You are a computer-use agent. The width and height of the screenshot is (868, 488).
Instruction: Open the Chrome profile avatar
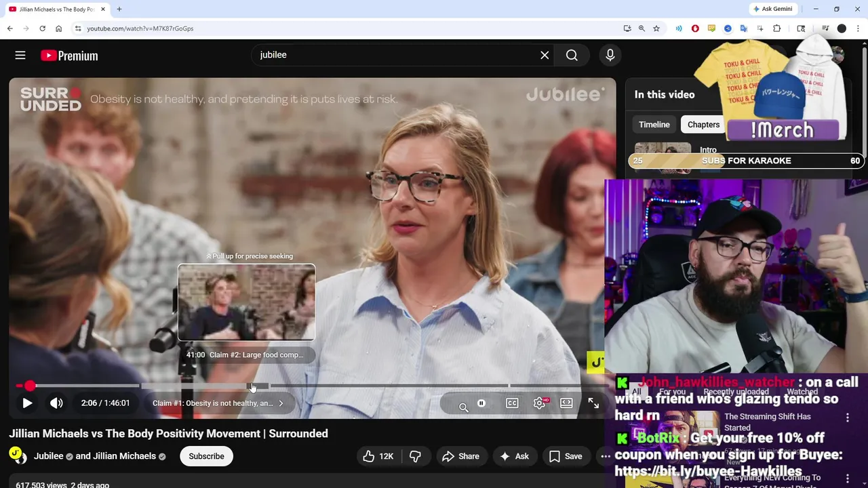(x=842, y=28)
